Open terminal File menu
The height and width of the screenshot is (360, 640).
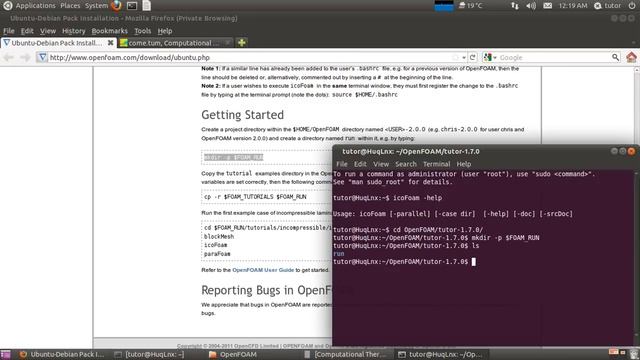coord(342,164)
